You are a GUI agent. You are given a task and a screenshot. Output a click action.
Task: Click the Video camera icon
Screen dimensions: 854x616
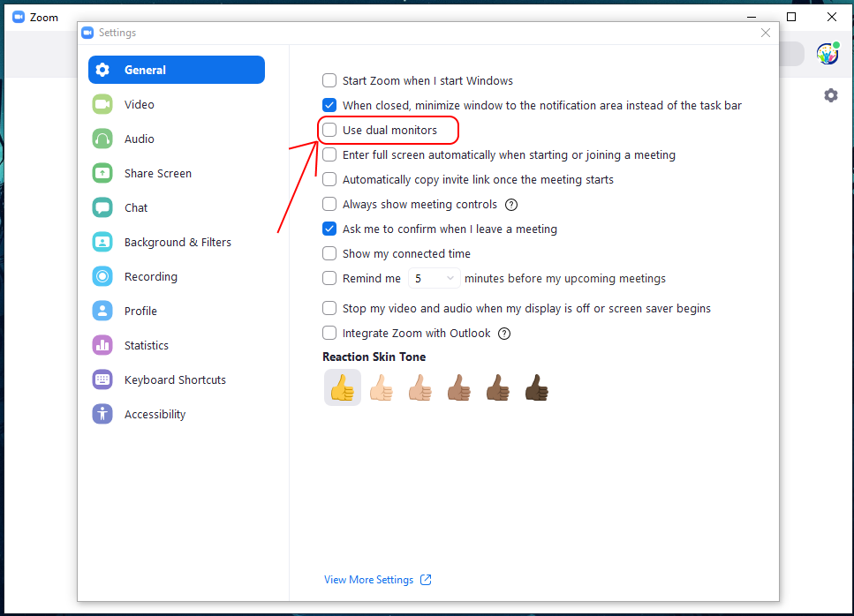[x=102, y=104]
